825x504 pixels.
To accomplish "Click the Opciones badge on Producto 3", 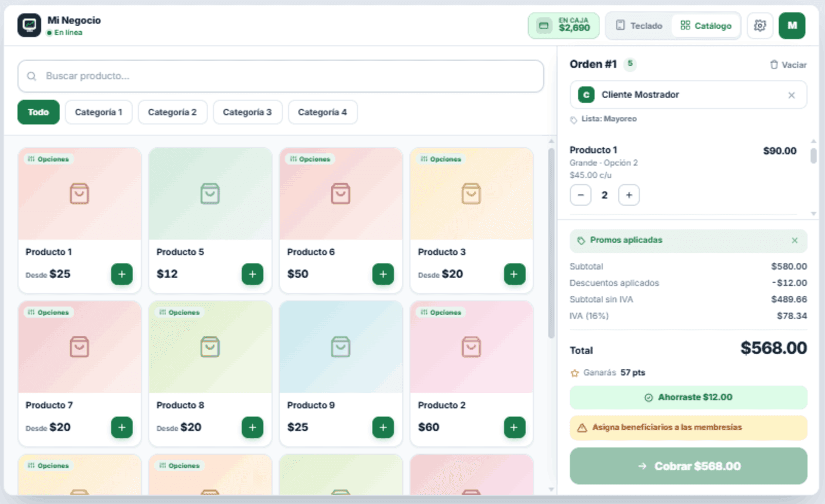I will (441, 159).
